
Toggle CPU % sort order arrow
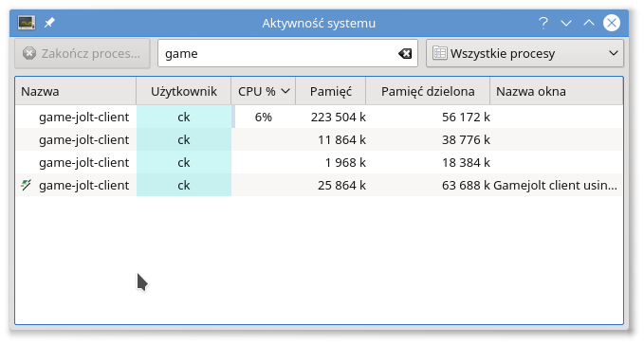click(285, 91)
